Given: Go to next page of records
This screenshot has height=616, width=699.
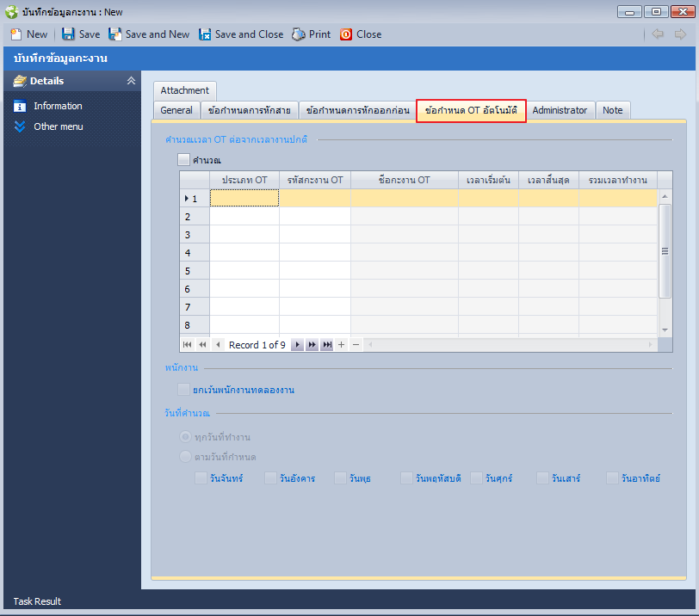Looking at the screenshot, I should (x=312, y=344).
